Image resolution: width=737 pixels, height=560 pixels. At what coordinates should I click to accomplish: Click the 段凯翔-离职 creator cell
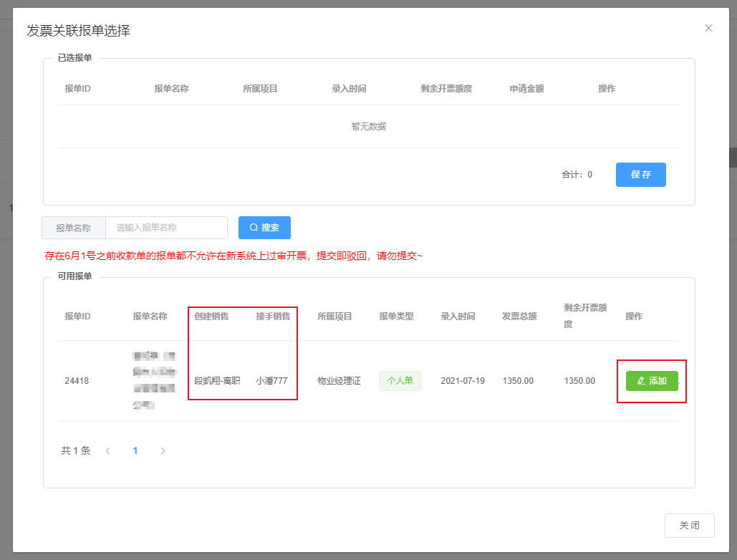pyautogui.click(x=217, y=381)
